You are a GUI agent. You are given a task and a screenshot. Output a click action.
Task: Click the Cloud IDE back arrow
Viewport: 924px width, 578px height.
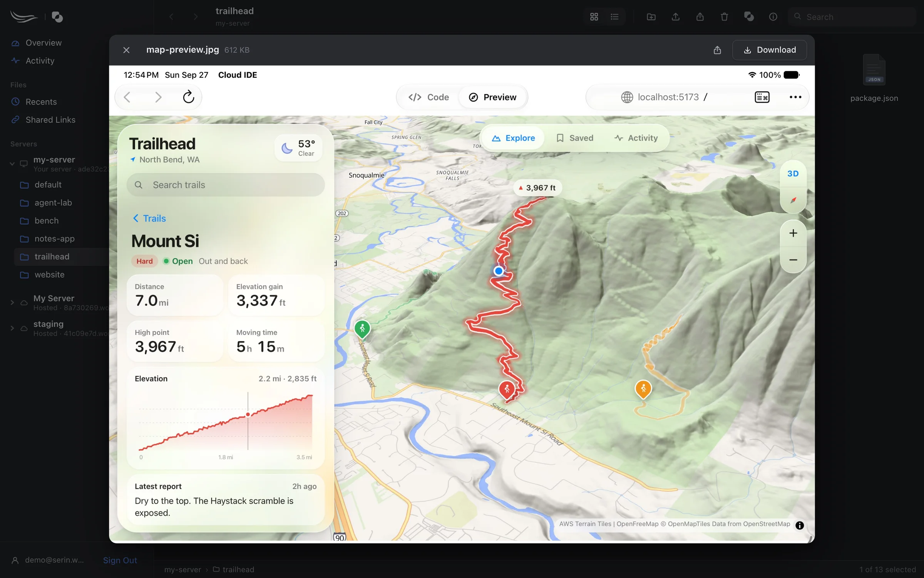pyautogui.click(x=127, y=97)
